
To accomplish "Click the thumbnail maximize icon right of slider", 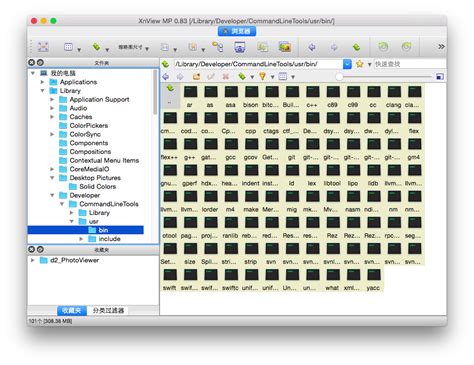I will tap(440, 77).
